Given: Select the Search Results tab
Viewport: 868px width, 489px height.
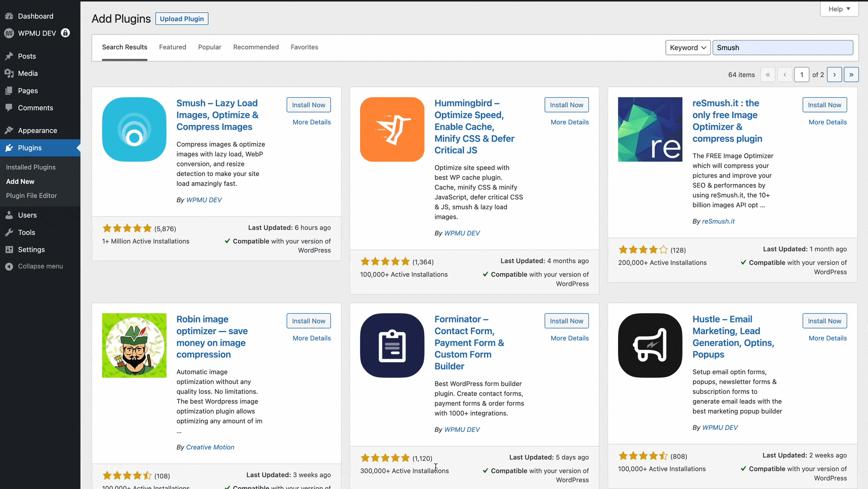Looking at the screenshot, I should click(125, 47).
